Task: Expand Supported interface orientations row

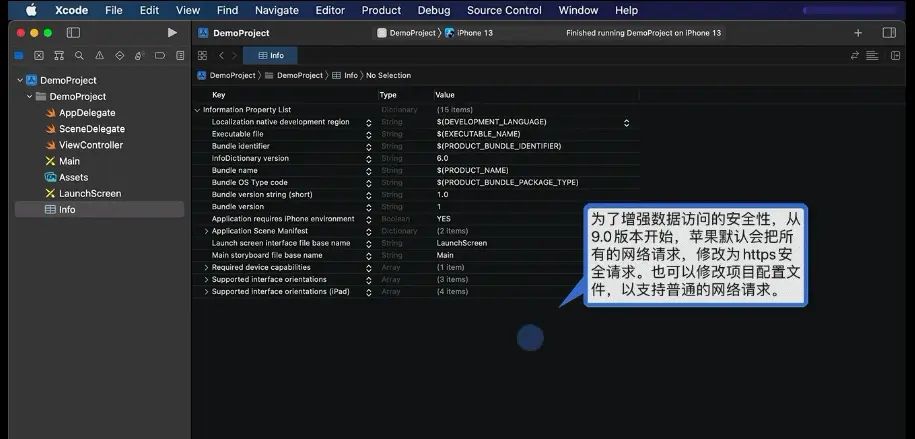Action: pyautogui.click(x=207, y=280)
